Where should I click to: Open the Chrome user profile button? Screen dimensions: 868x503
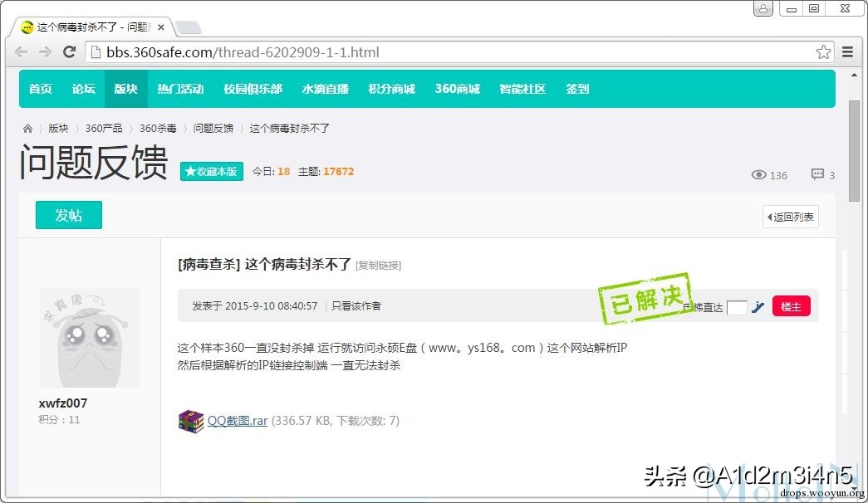pos(763,8)
